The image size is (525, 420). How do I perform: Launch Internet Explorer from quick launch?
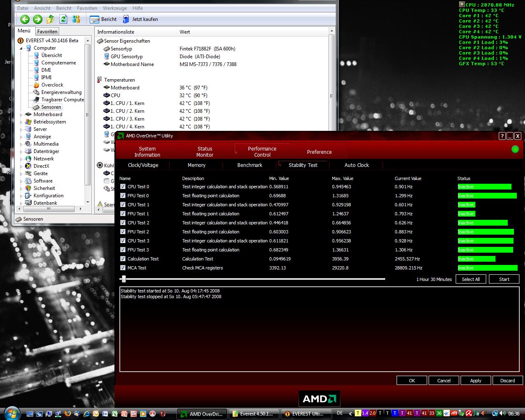(x=87, y=414)
